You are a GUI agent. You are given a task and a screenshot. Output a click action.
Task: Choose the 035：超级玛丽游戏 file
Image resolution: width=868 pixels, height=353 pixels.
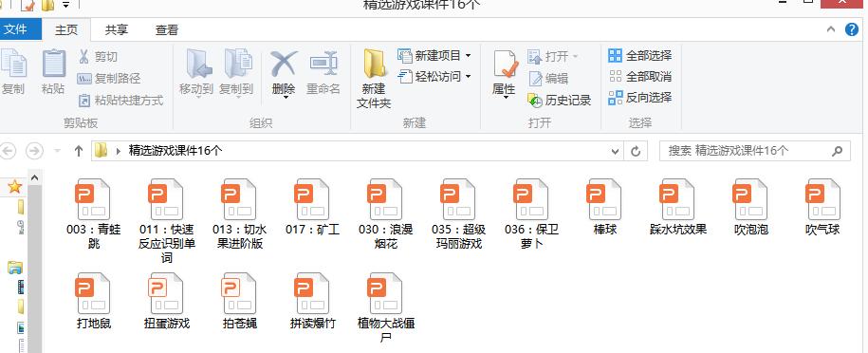(x=458, y=199)
